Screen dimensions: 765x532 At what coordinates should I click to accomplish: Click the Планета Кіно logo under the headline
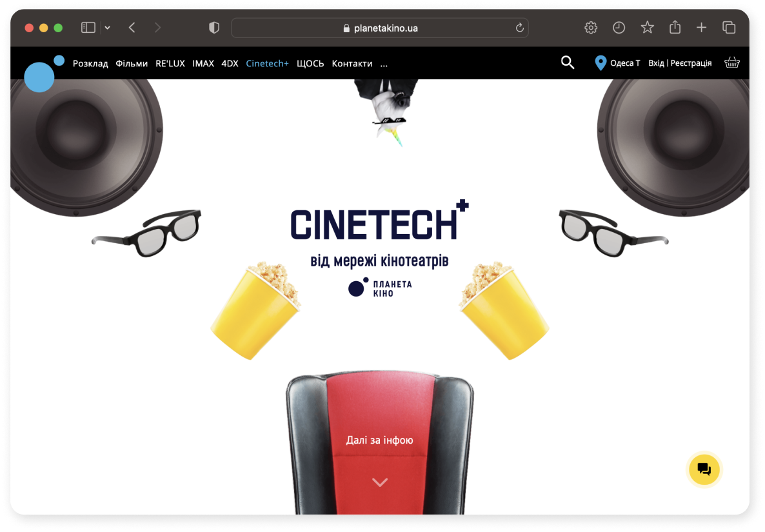(380, 288)
